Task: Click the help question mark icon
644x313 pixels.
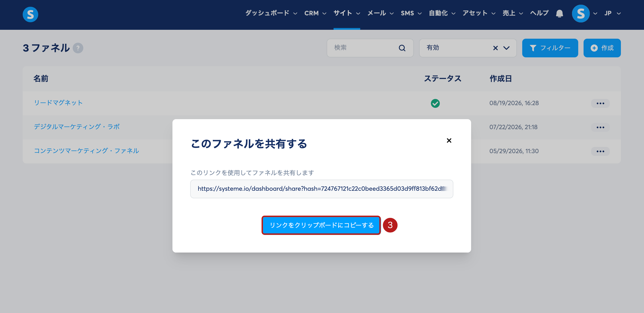Action: tap(78, 48)
